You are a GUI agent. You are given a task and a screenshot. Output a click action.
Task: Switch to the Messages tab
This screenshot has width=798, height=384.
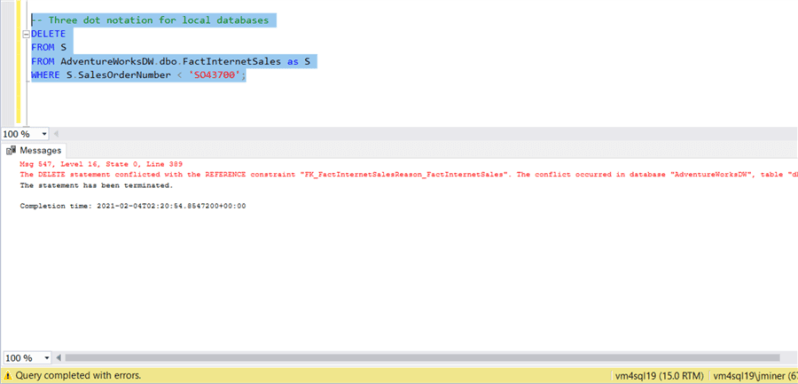35,151
